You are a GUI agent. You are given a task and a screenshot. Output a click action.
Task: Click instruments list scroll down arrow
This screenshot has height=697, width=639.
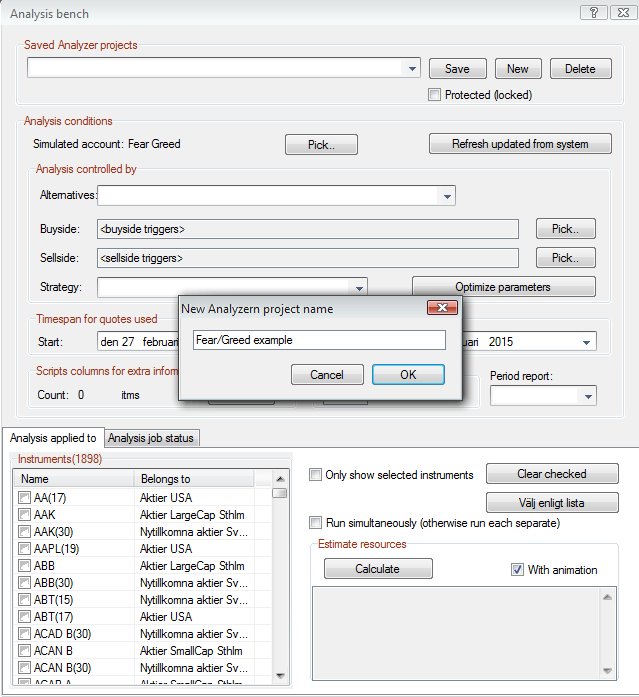(280, 676)
